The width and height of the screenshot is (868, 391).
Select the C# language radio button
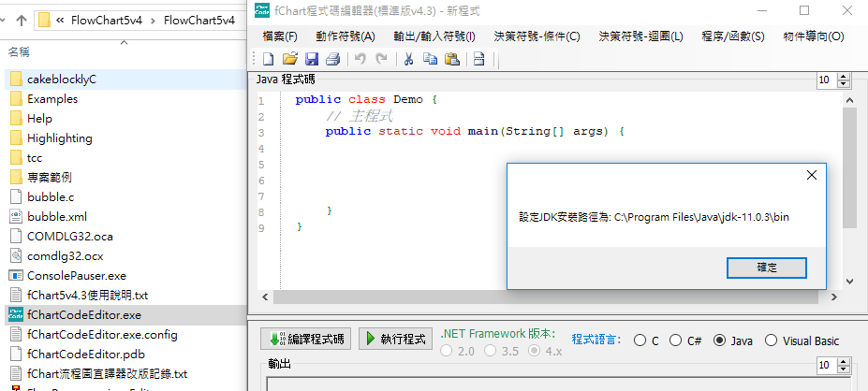tap(677, 340)
